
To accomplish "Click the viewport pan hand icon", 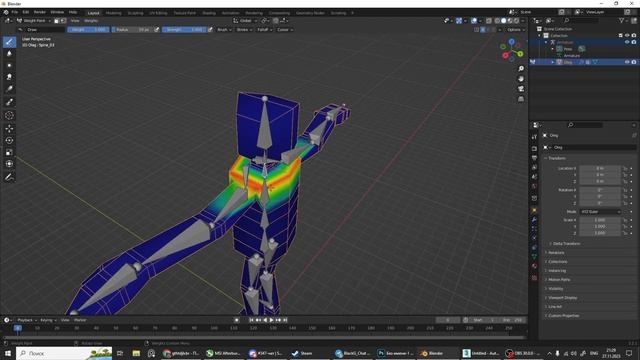I will click(x=521, y=79).
